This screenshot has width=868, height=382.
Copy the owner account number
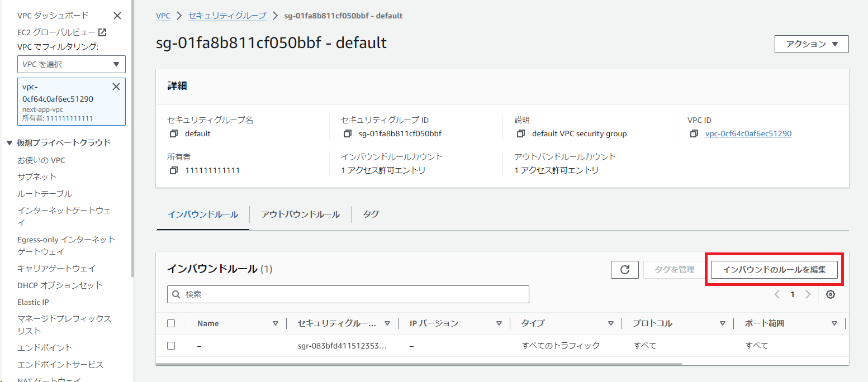point(173,170)
